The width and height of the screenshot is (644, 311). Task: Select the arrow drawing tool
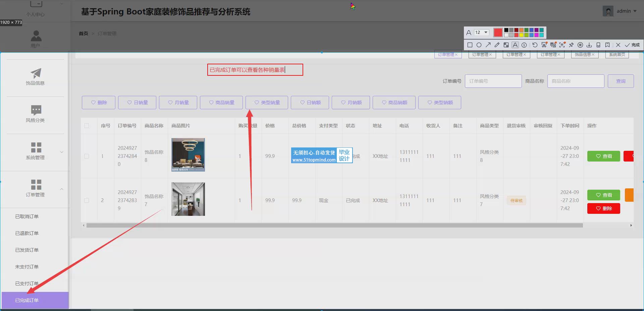pyautogui.click(x=488, y=45)
